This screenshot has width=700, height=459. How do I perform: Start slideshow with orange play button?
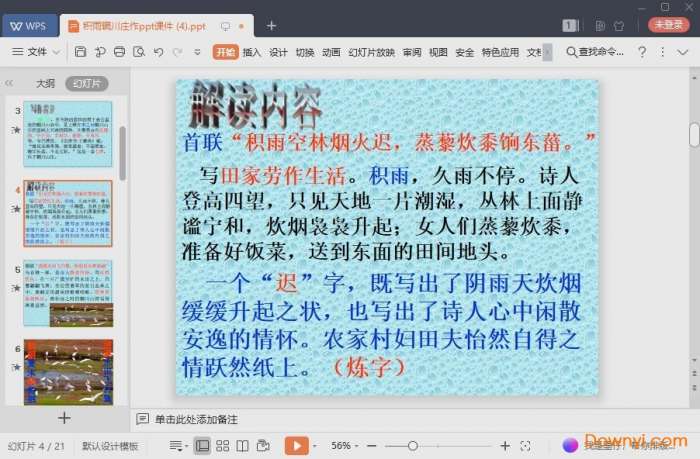point(296,446)
